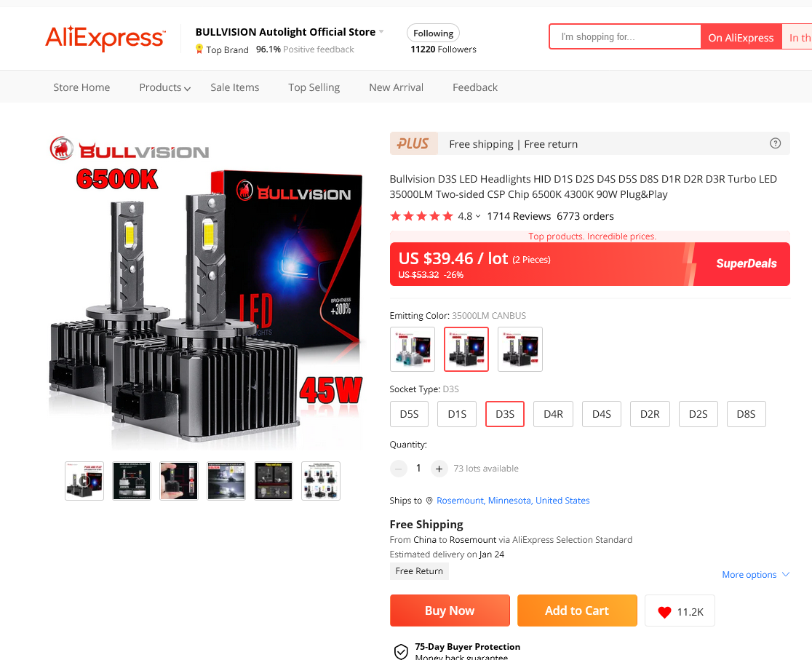Image resolution: width=812 pixels, height=660 pixels.
Task: Open the PLUS help question-mark icon
Action: click(x=775, y=143)
